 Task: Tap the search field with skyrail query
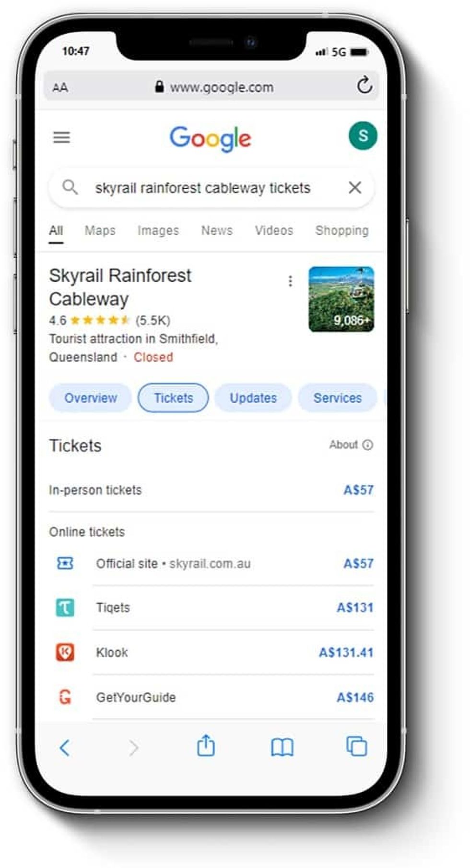pos(211,188)
